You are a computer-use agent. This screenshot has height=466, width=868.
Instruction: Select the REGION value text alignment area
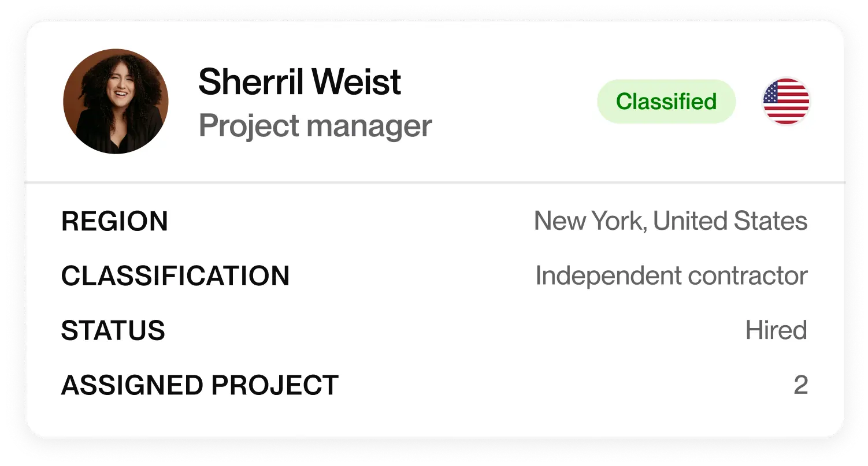671,220
